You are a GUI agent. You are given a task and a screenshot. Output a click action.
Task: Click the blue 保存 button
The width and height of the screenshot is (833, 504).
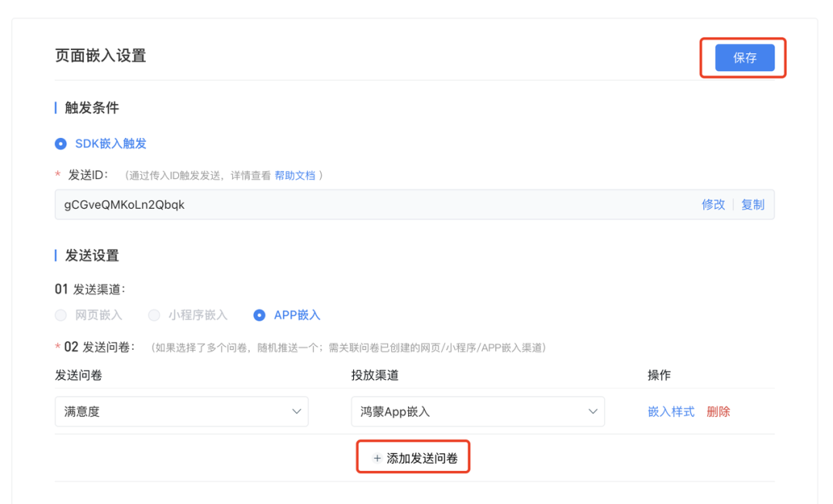point(744,58)
